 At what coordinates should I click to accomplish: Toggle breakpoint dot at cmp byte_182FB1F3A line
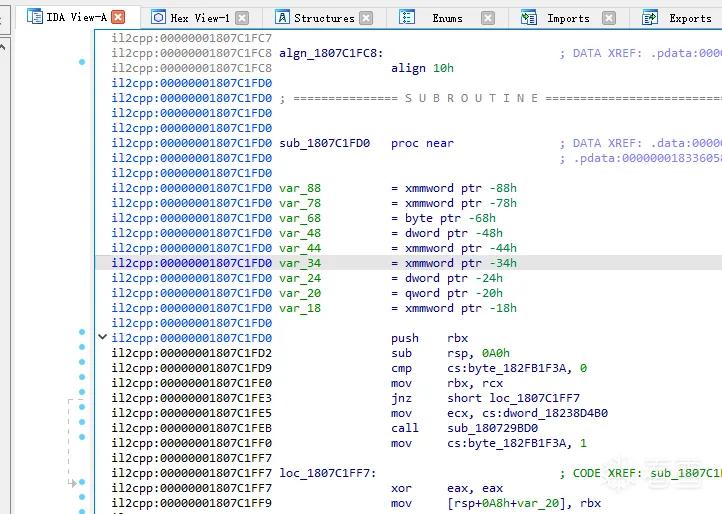[82, 362]
